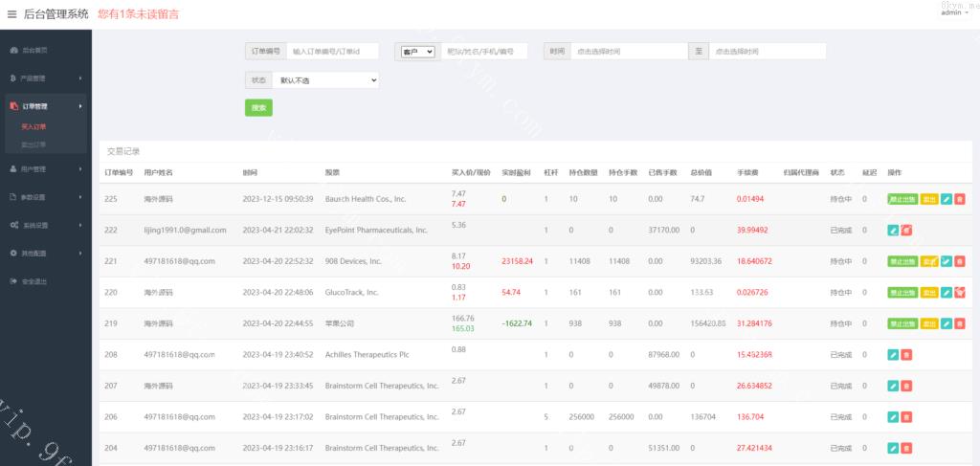Expand the 系统设置 sidebar menu
Viewport: 980px width, 466px height.
(x=44, y=225)
